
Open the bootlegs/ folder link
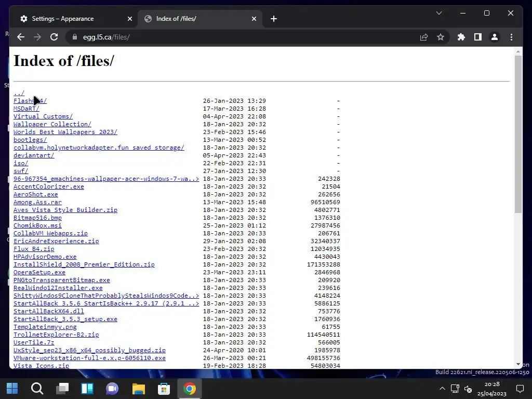(30, 140)
